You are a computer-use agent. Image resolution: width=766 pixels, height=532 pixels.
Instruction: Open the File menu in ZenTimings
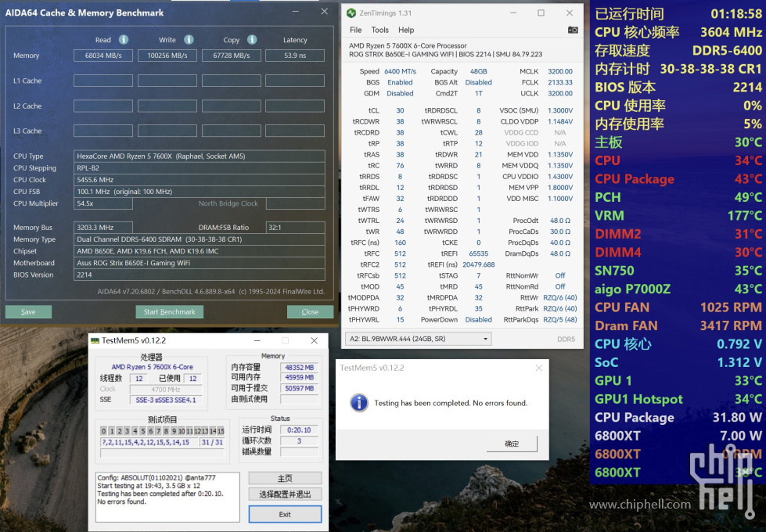tap(356, 30)
